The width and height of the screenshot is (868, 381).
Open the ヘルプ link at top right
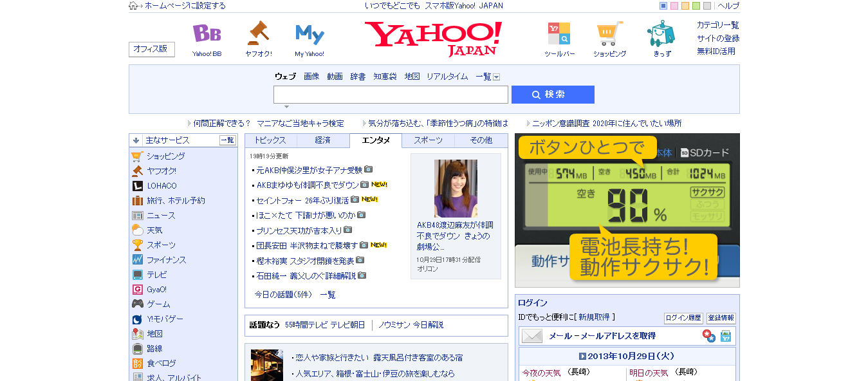click(x=728, y=6)
